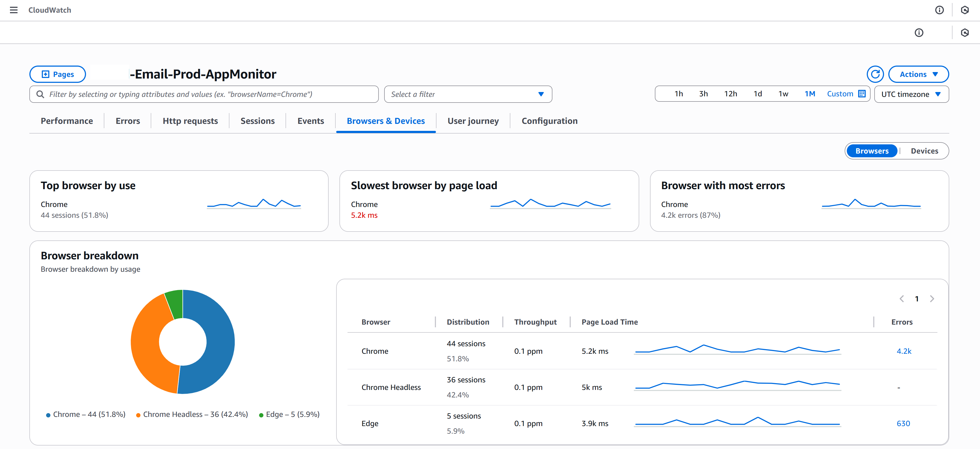
Task: Open the UTC timezone dropdown
Action: coord(912,94)
